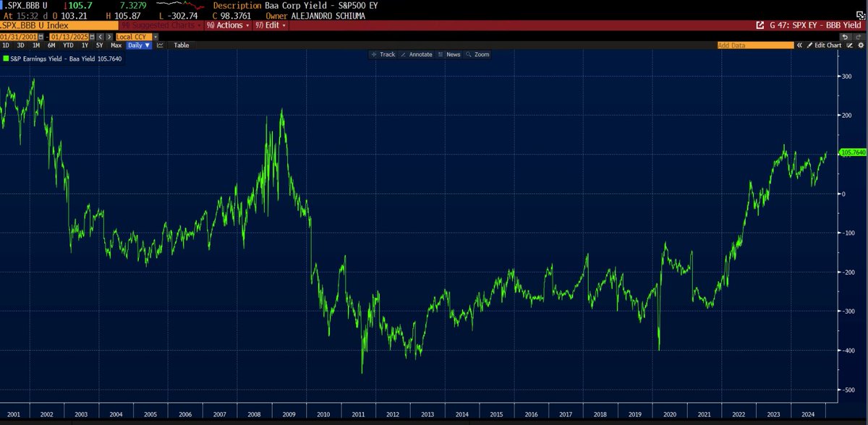
Task: Select the 3D range
Action: pyautogui.click(x=20, y=45)
